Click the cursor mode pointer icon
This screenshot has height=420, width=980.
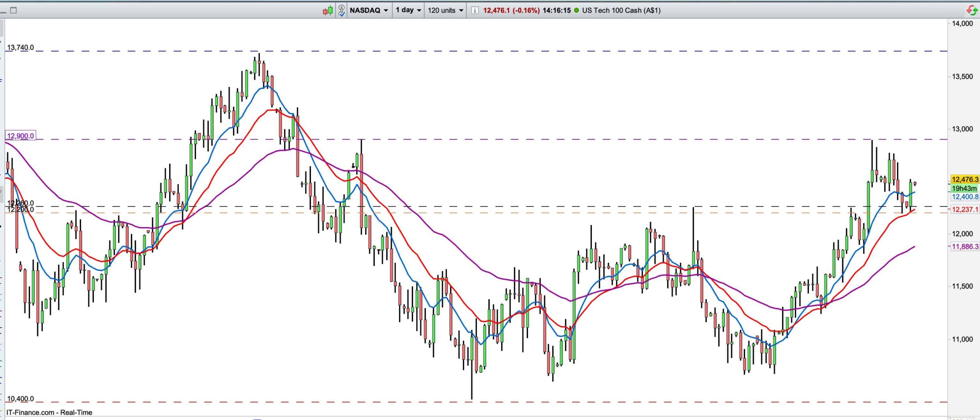tap(341, 11)
